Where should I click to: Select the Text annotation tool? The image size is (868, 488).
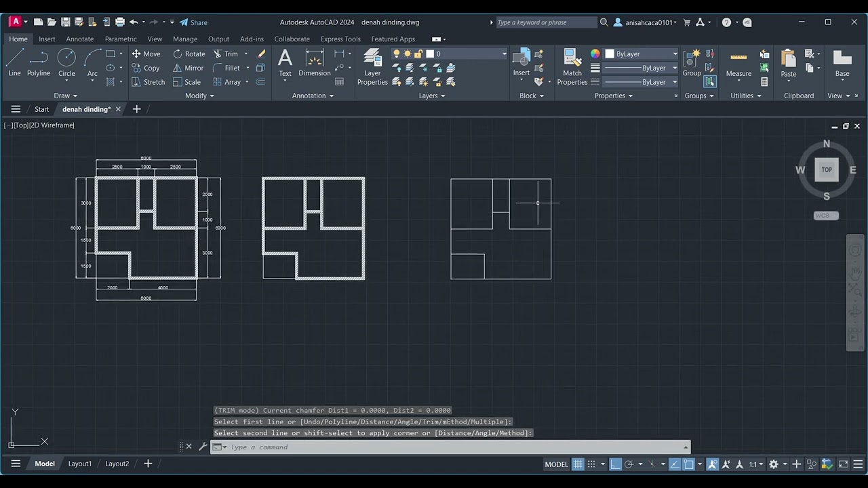click(x=285, y=63)
